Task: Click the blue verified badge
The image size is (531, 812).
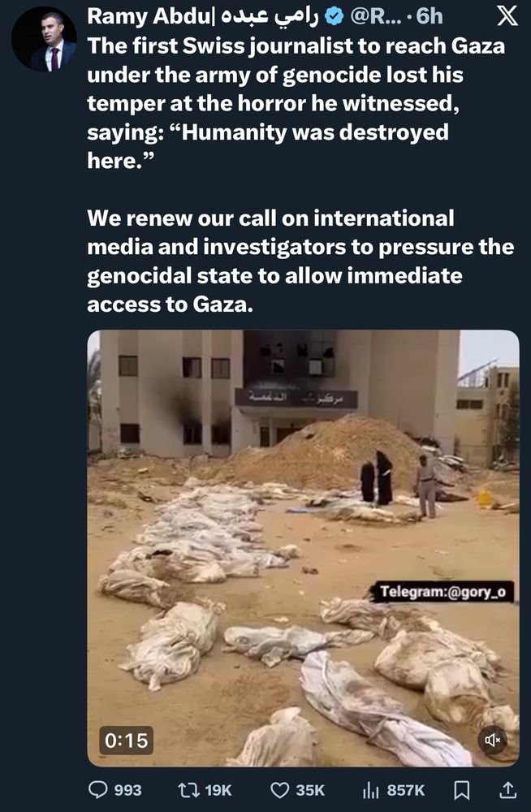Action: coord(335,17)
